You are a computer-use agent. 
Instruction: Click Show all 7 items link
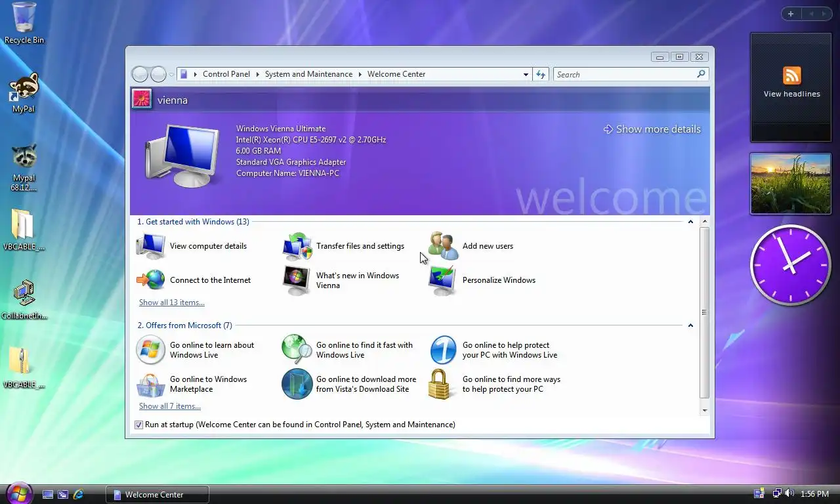[x=170, y=406]
